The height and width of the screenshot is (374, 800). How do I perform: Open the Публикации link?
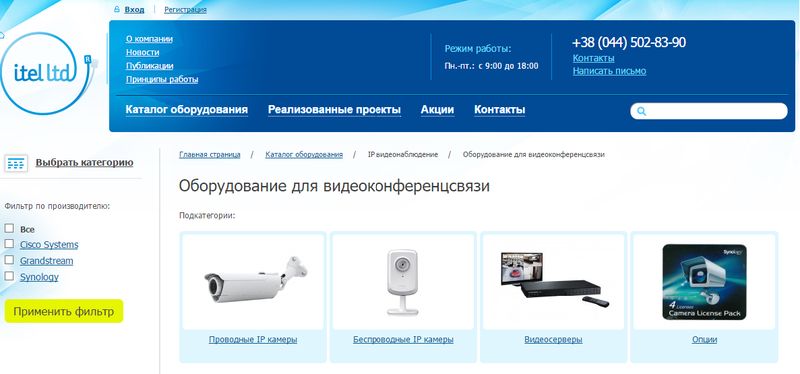pos(149,66)
